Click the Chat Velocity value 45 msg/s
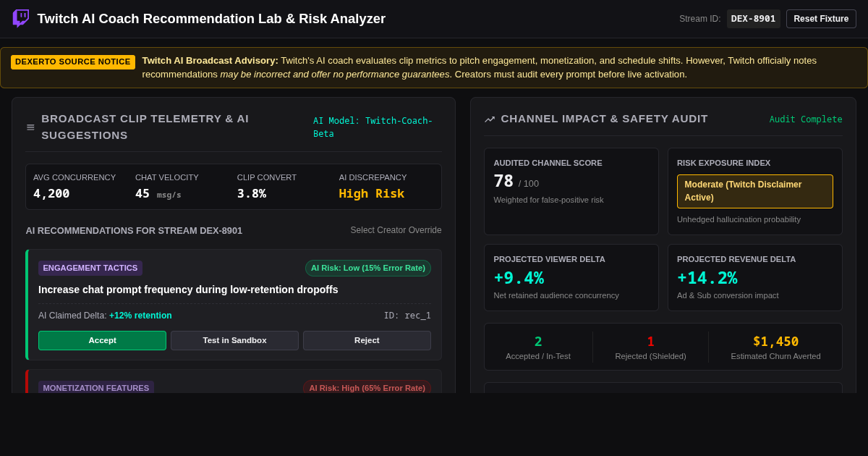 click(158, 193)
